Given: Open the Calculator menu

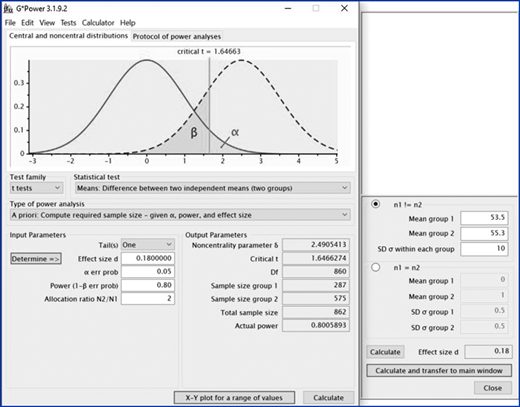Looking at the screenshot, I should coord(98,23).
